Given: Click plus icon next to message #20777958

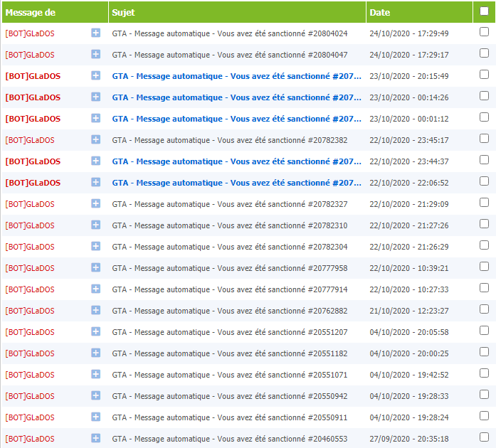Looking at the screenshot, I should 96,267.
